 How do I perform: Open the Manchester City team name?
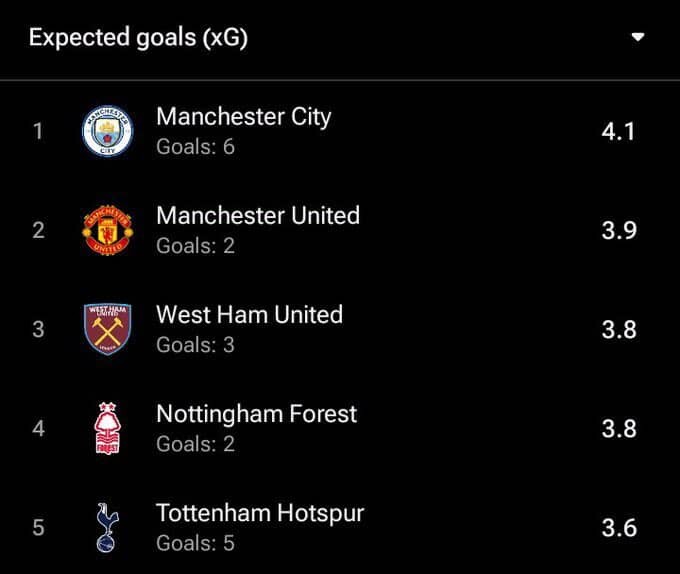(x=244, y=117)
